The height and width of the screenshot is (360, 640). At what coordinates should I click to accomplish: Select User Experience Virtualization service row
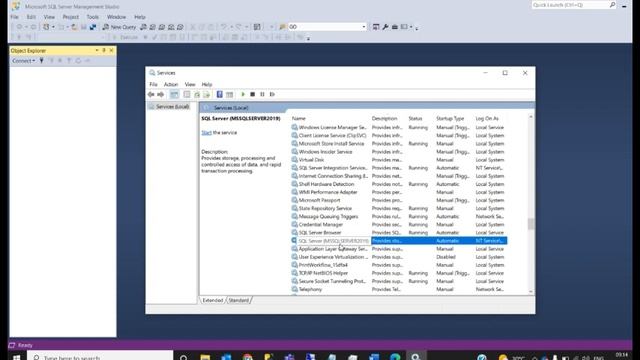pyautogui.click(x=399, y=257)
